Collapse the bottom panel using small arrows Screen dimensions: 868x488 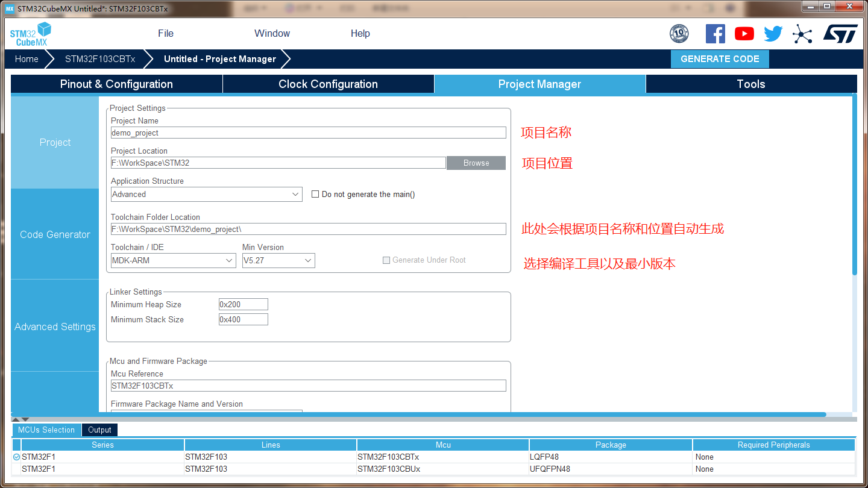(x=20, y=419)
